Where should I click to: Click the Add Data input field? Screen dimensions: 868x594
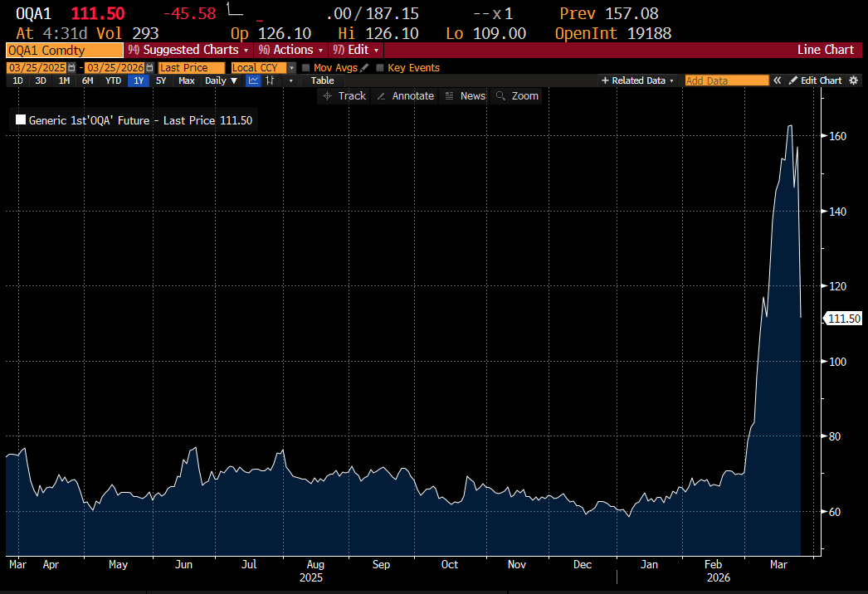click(x=727, y=80)
